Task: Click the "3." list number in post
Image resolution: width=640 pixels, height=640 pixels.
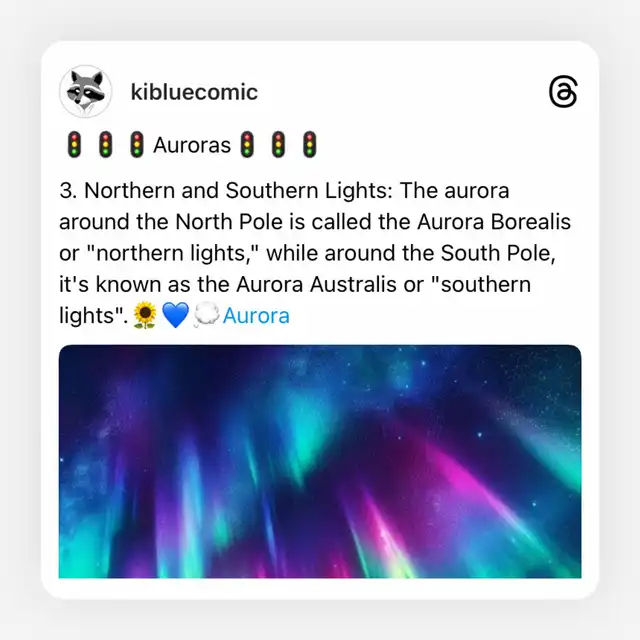Action: [68, 191]
